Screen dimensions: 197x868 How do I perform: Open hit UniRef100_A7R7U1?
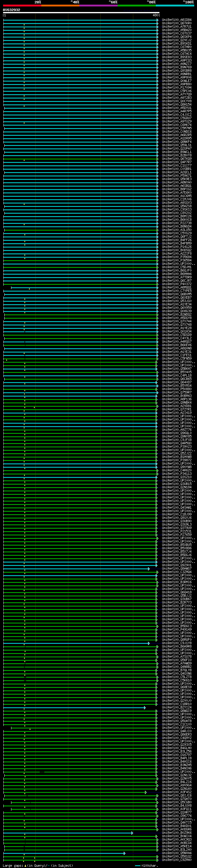[177, 26]
